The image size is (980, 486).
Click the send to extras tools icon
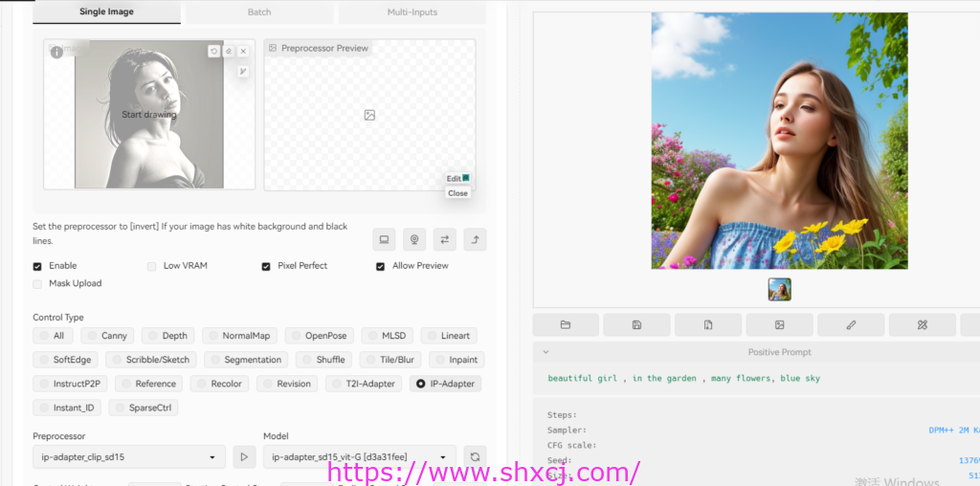coord(922,325)
